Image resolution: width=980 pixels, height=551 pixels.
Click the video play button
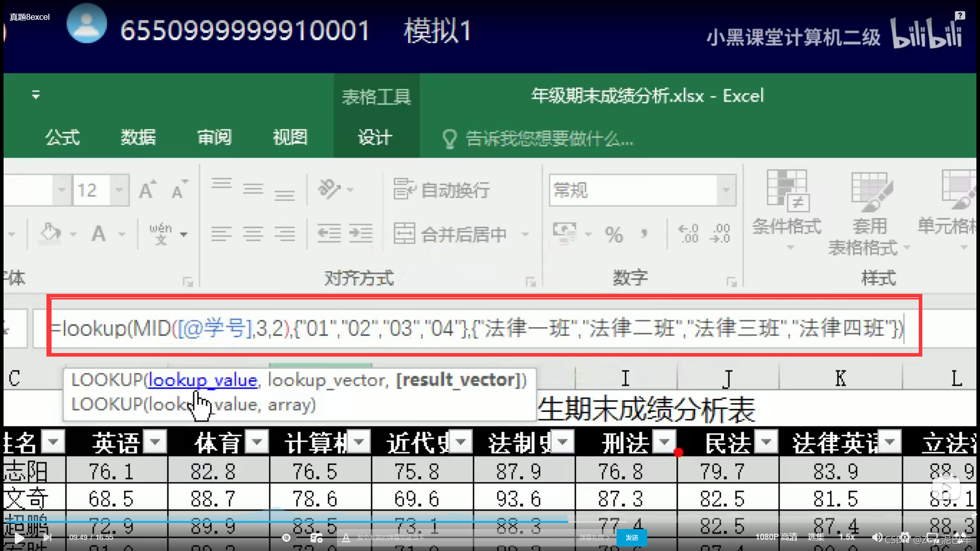click(x=19, y=538)
